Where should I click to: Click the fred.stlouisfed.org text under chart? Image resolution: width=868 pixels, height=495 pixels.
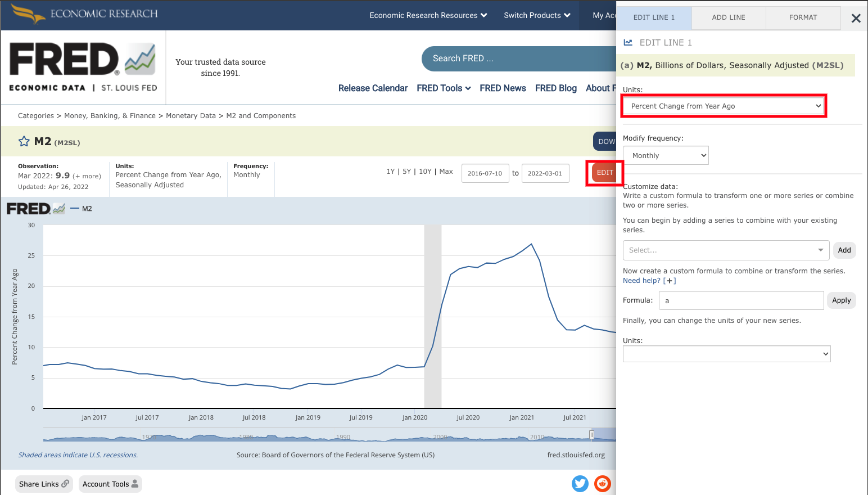(576, 455)
